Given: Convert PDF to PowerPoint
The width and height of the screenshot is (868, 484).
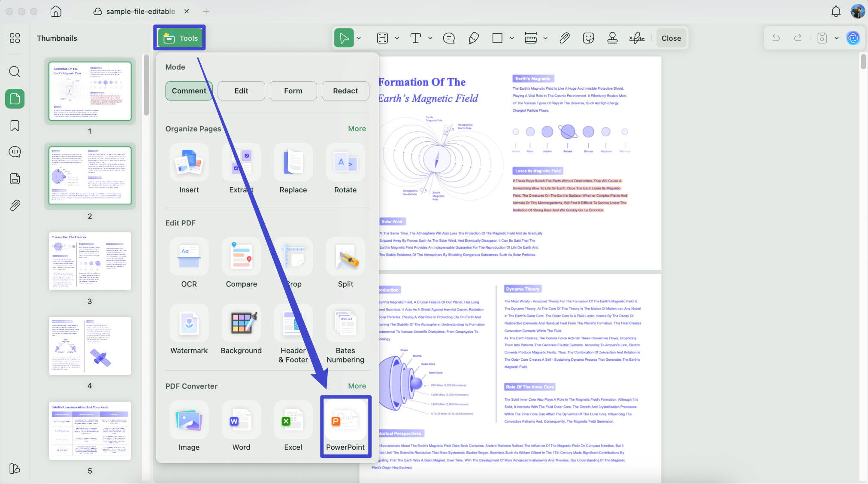Looking at the screenshot, I should coord(345,426).
